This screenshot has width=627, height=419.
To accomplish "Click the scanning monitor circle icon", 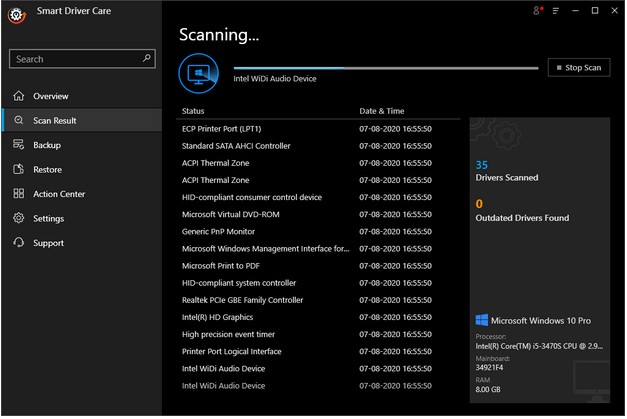I will point(199,73).
